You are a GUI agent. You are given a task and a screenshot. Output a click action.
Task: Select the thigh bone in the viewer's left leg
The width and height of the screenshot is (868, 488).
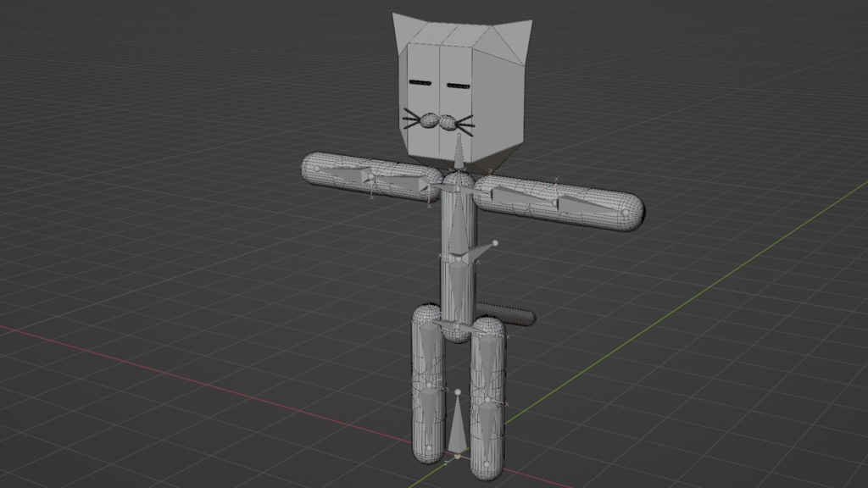[429, 352]
